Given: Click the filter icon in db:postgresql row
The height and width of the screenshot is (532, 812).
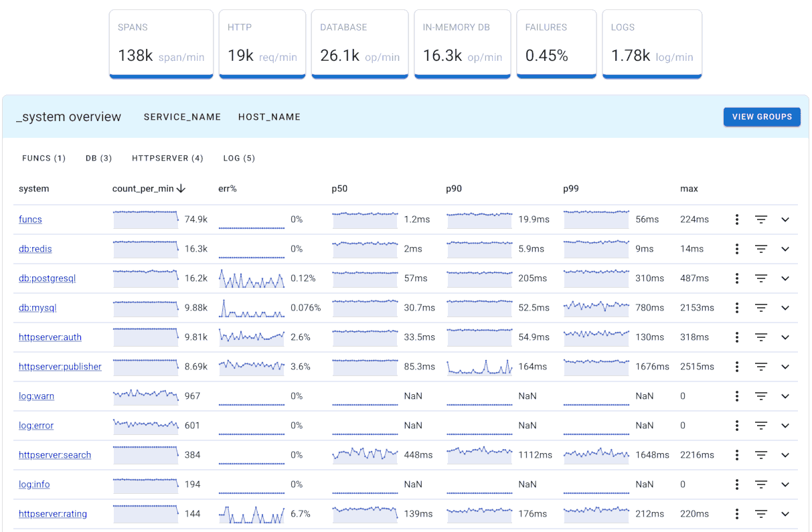Looking at the screenshot, I should tap(761, 278).
